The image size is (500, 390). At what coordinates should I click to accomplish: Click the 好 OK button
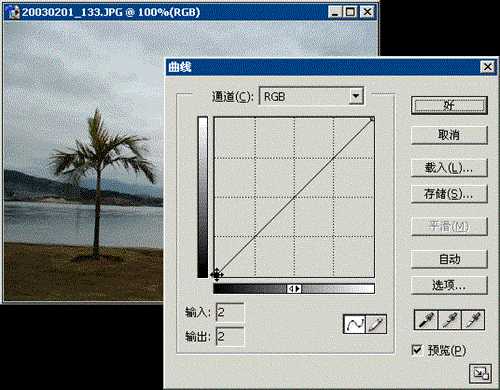449,106
